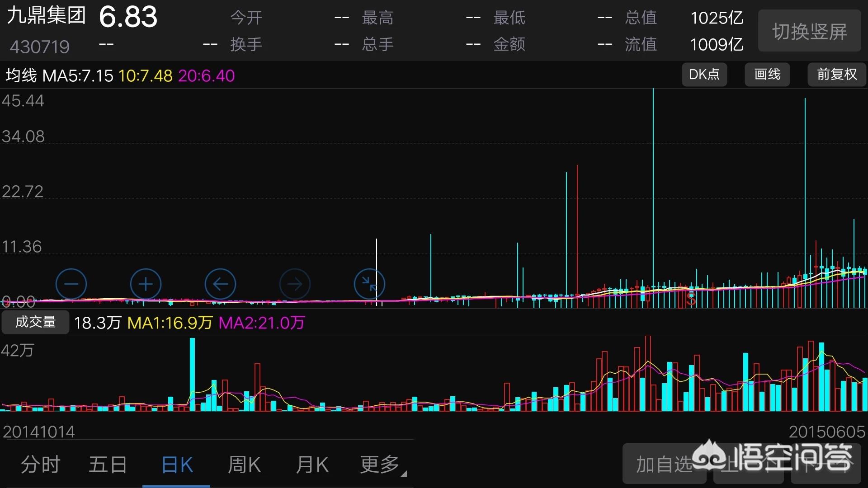Tap the zoom-in plus circle icon
Viewport: 868px width, 488px height.
tap(146, 284)
